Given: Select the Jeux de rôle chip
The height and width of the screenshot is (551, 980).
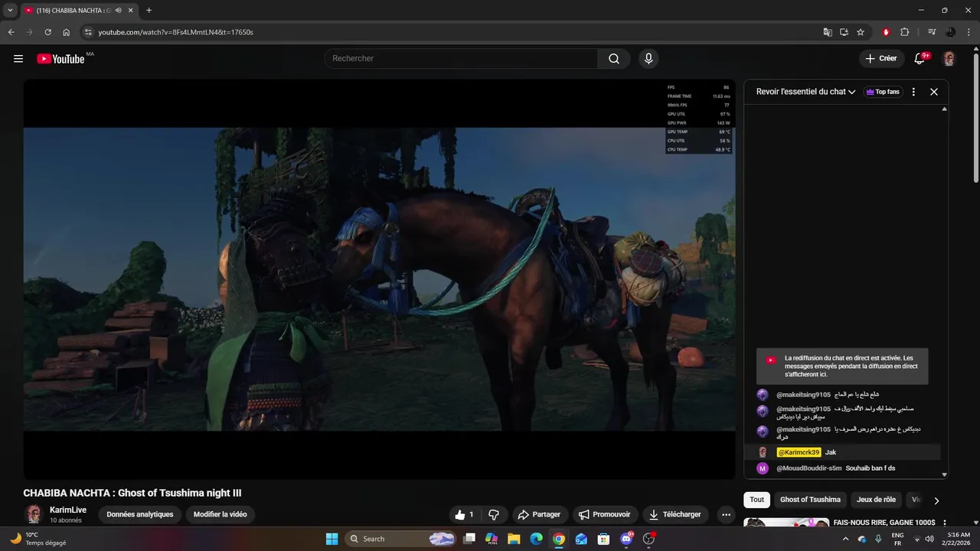Looking at the screenshot, I should (x=876, y=500).
